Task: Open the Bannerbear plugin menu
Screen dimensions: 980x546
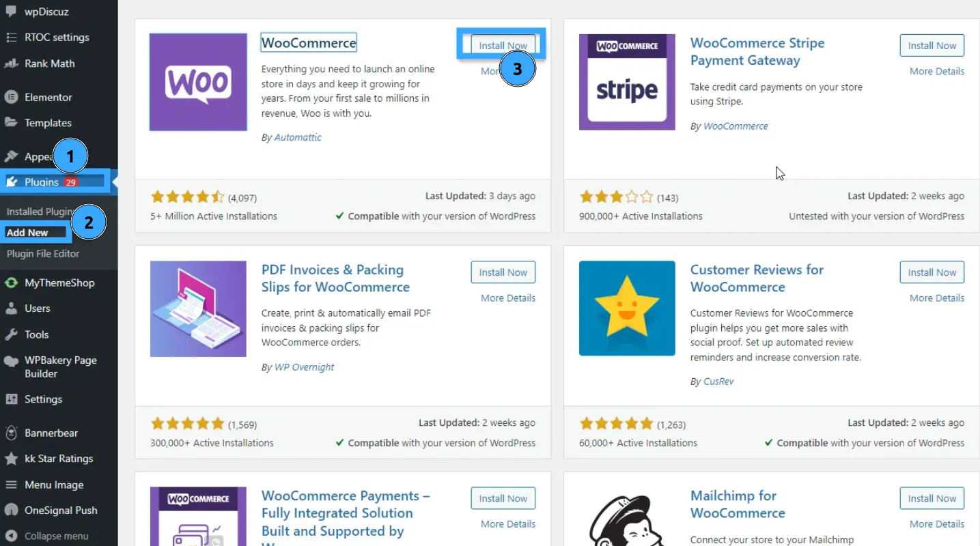Action: click(52, 432)
